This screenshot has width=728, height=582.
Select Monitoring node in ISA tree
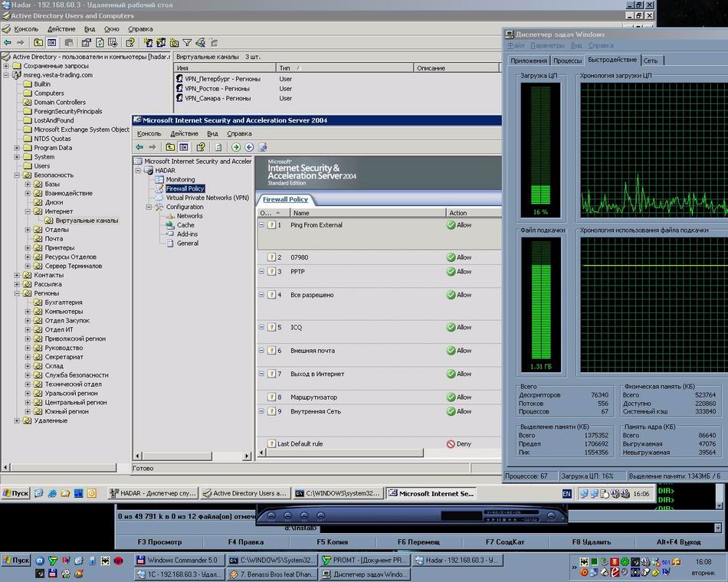pyautogui.click(x=180, y=180)
